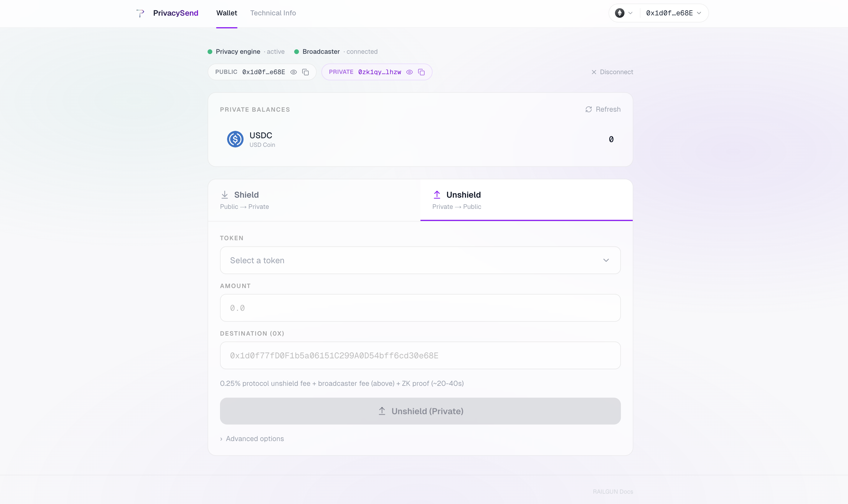The image size is (848, 504).
Task: Copy the public address
Action: click(x=305, y=72)
